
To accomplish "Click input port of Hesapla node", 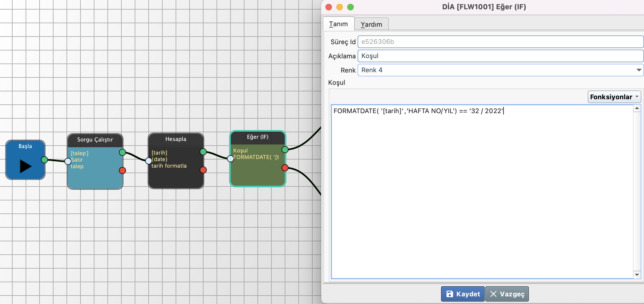I will click(148, 161).
